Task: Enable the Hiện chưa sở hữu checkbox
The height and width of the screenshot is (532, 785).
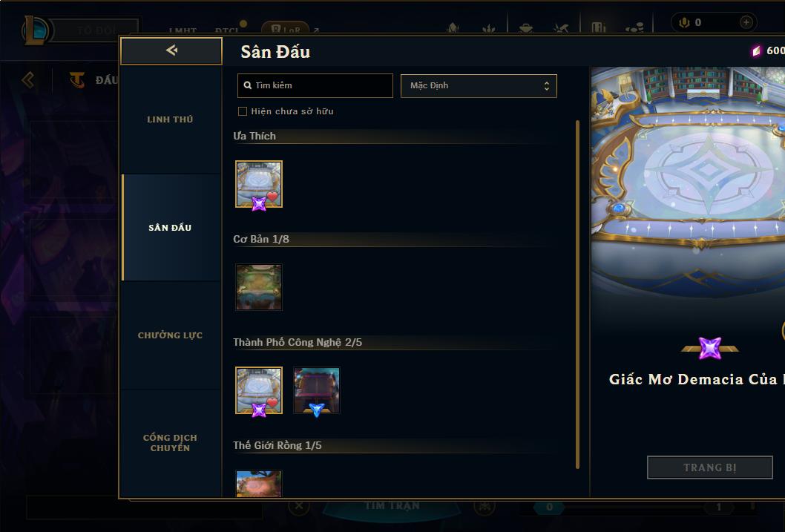Action: (243, 111)
